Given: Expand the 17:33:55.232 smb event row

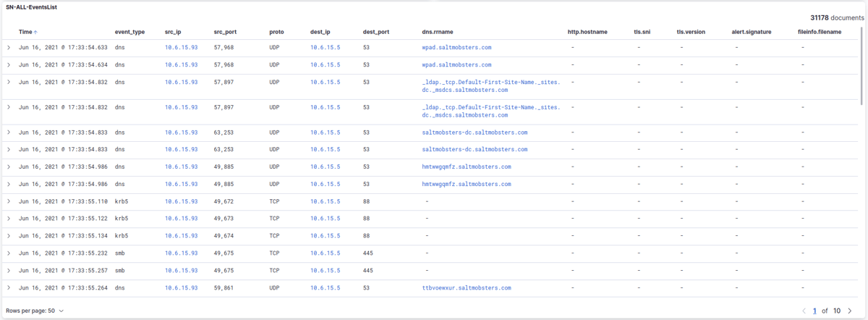Looking at the screenshot, I should tap(9, 253).
